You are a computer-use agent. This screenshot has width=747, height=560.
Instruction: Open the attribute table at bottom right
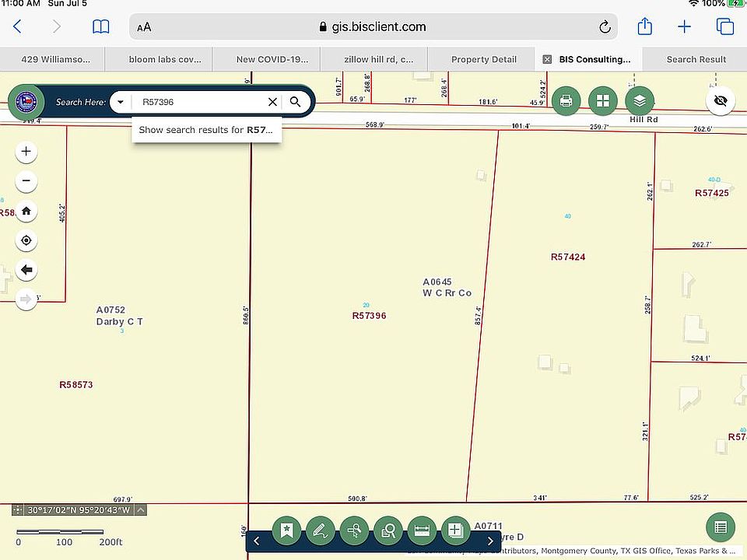[x=721, y=527]
